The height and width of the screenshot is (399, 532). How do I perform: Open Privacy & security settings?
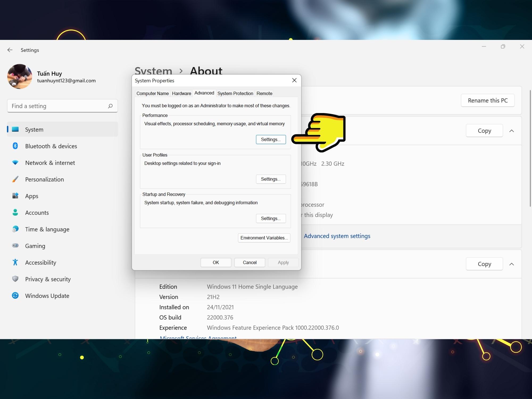[x=63, y=279]
